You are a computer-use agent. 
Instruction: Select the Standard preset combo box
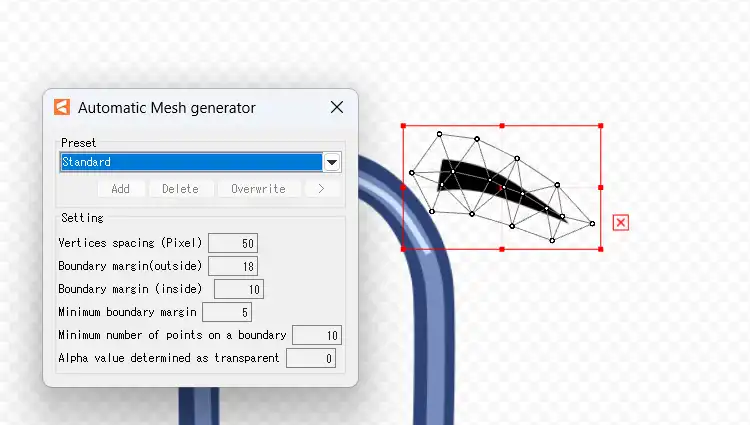[x=191, y=162]
